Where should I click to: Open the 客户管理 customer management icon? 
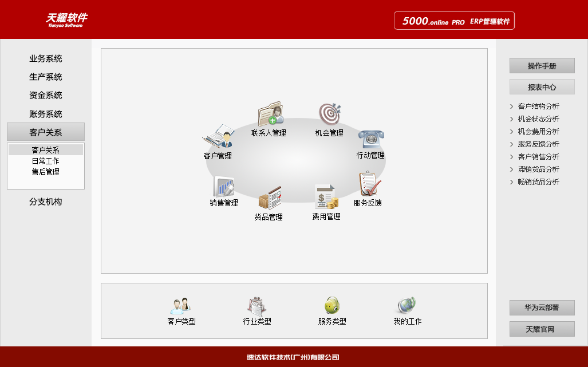click(218, 136)
